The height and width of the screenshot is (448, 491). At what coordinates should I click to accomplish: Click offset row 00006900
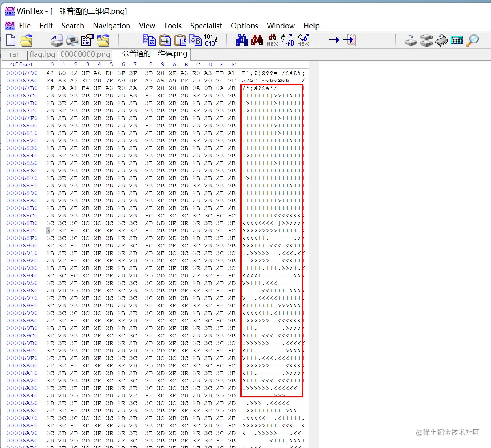point(22,246)
